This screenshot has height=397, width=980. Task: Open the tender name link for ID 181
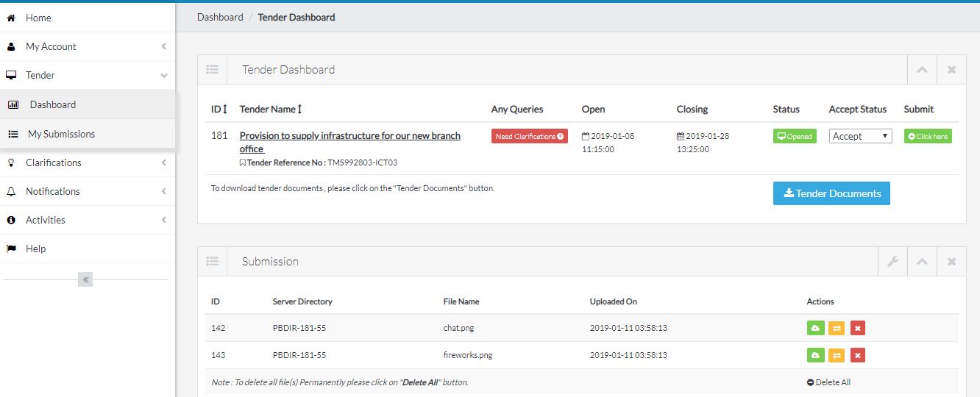(349, 136)
